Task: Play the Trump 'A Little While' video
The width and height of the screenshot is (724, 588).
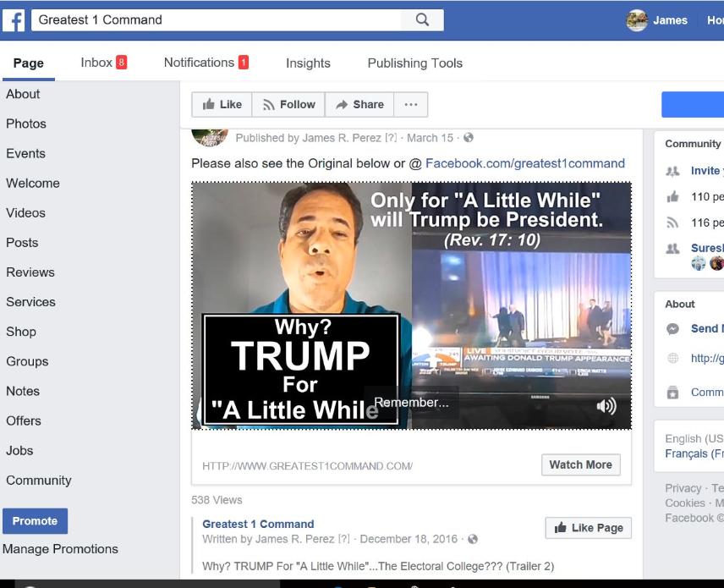Action: (411, 305)
